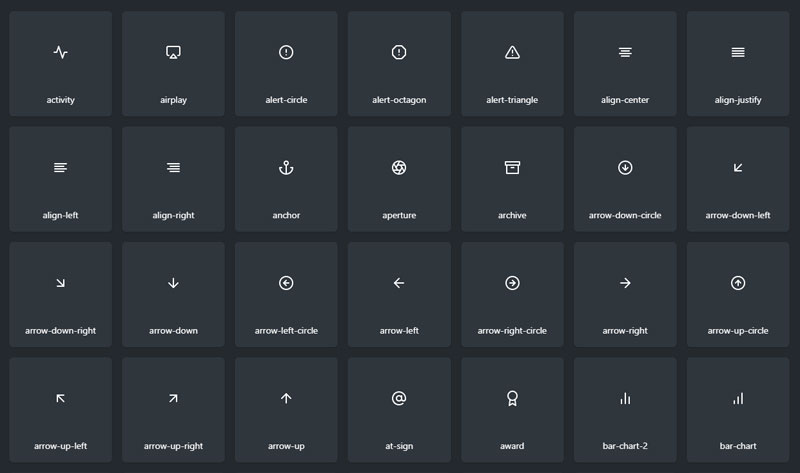Click the "activity" label text
This screenshot has height=473, width=800.
[x=61, y=100]
